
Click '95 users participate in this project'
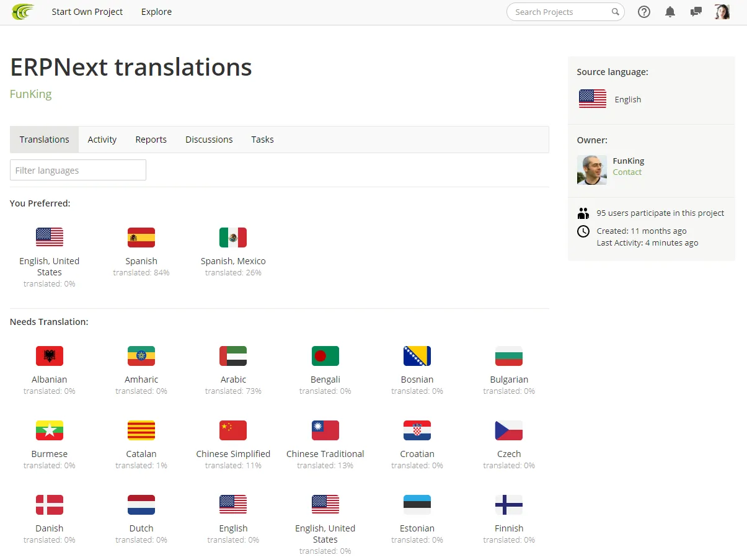660,213
